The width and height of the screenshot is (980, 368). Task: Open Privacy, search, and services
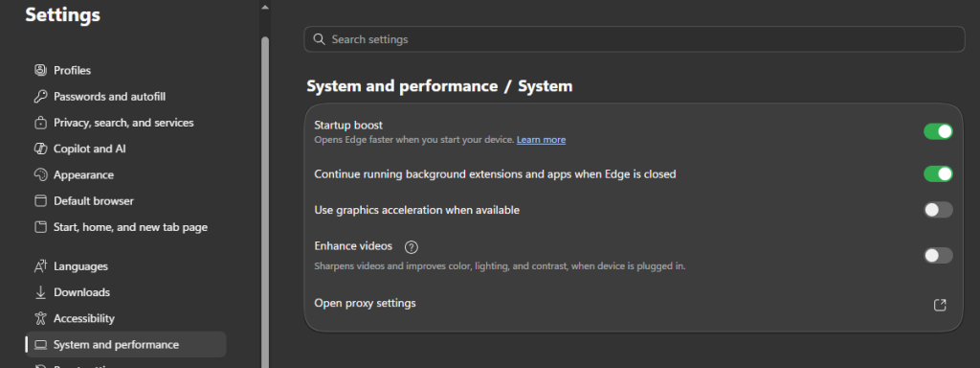coord(126,123)
